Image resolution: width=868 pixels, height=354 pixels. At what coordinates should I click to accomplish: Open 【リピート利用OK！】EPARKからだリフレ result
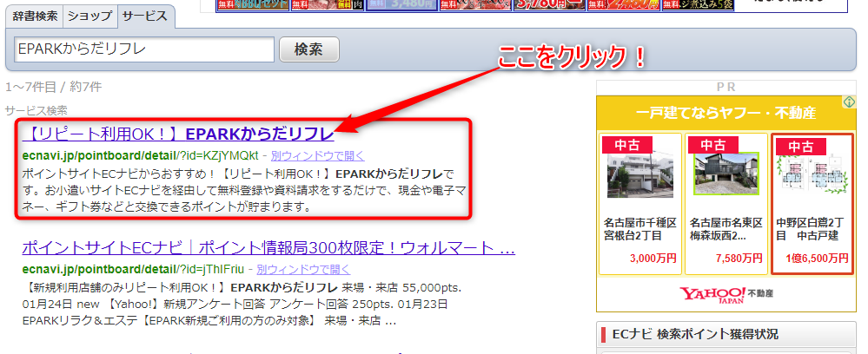[178, 134]
